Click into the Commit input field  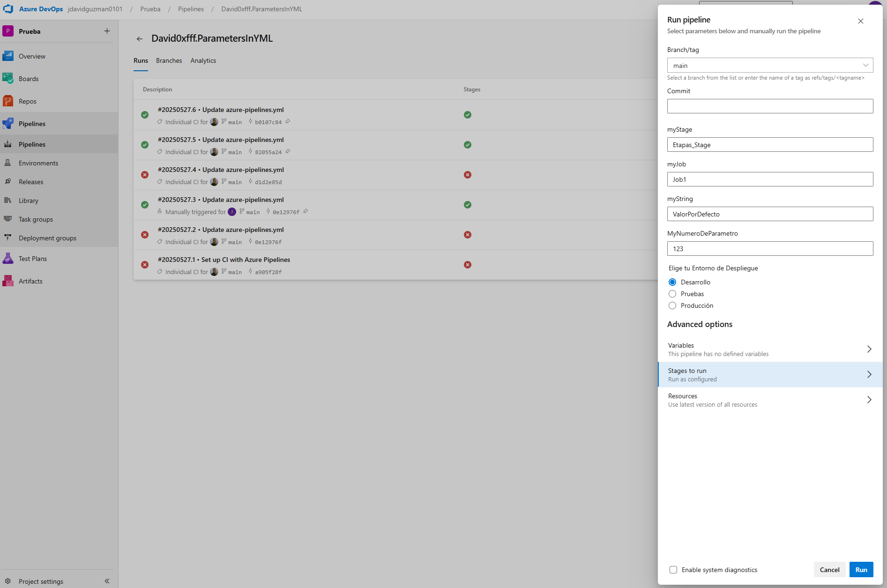pyautogui.click(x=770, y=106)
